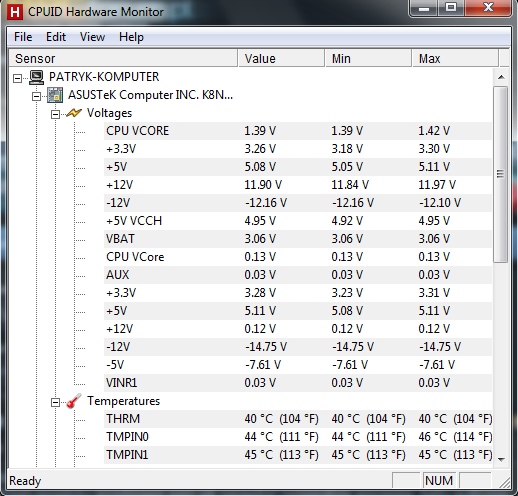Collapse the Voltages section
Screen dimensions: 518x496
click(55, 114)
